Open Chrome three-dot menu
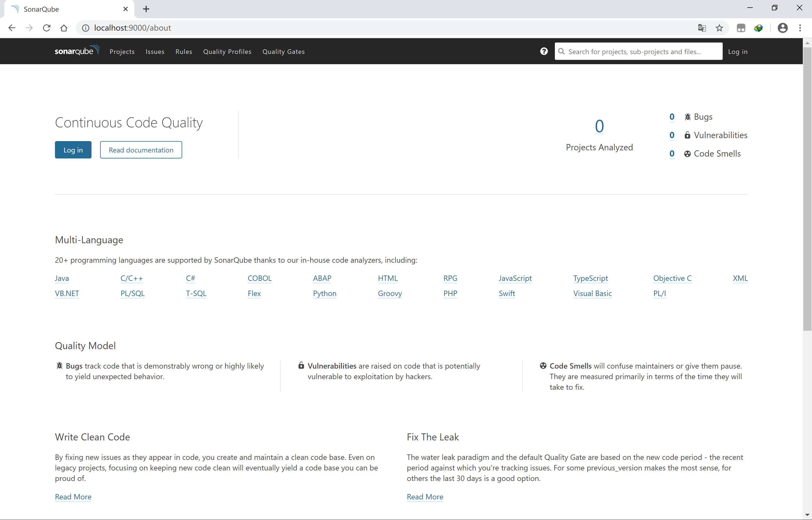Viewport: 812px width, 520px height. [x=800, y=28]
